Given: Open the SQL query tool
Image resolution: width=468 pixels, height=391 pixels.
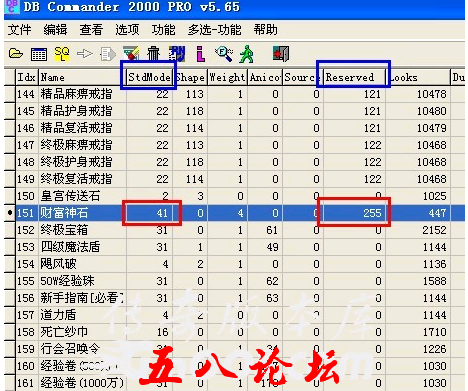Looking at the screenshot, I should tap(62, 54).
